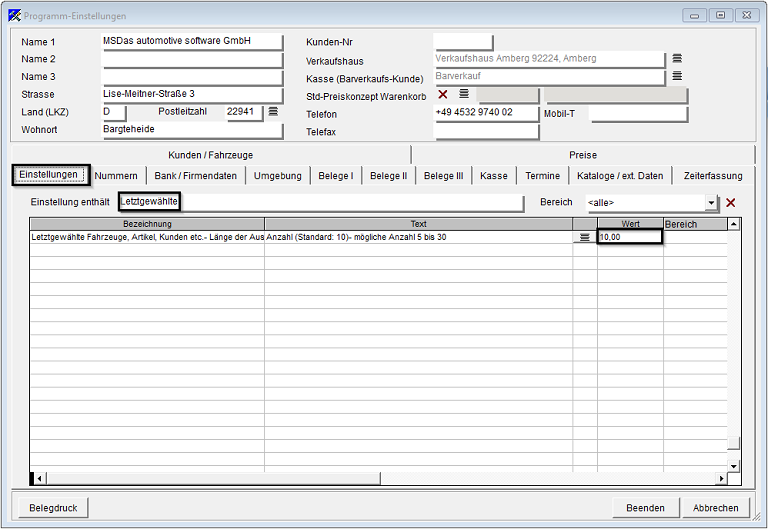Click the vertical scrollbar thumb
The image size is (768, 529).
[733, 443]
